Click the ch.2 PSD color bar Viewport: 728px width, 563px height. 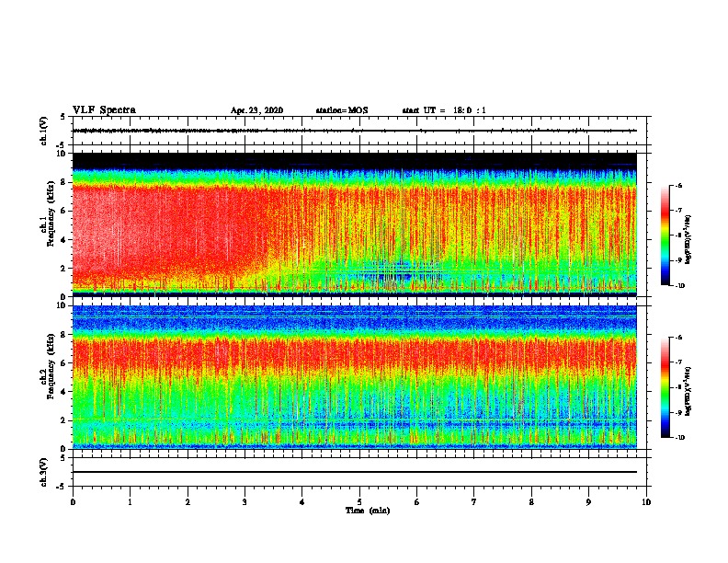pyautogui.click(x=665, y=387)
